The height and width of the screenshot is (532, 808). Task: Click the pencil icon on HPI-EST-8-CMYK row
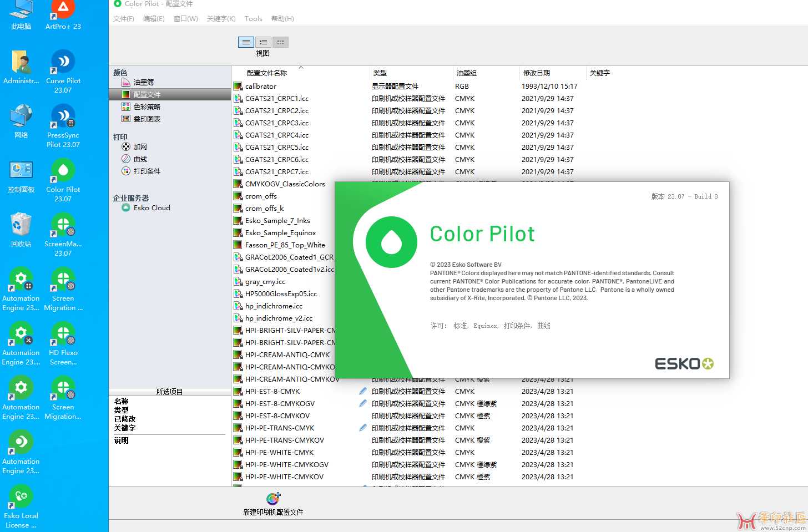click(x=363, y=391)
